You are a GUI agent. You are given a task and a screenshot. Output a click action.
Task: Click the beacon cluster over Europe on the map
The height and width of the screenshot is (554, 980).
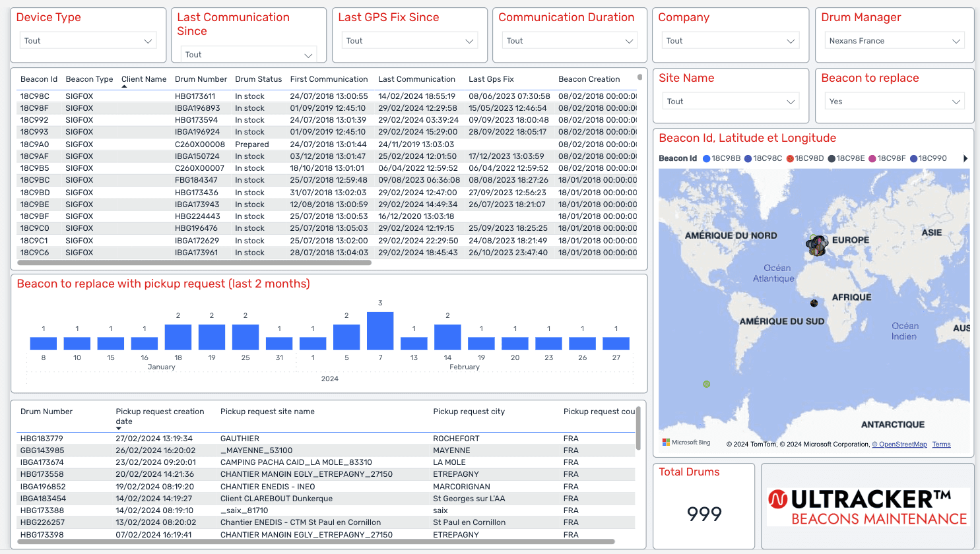817,245
